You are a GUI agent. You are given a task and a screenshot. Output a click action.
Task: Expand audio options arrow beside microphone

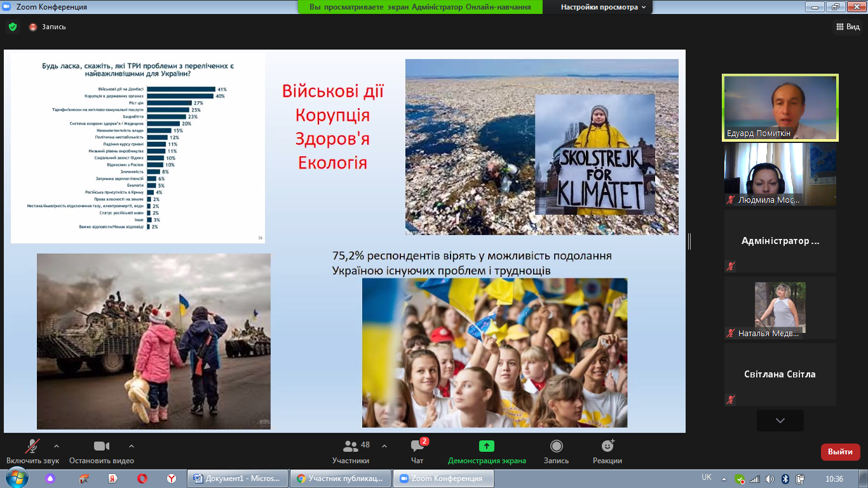57,445
